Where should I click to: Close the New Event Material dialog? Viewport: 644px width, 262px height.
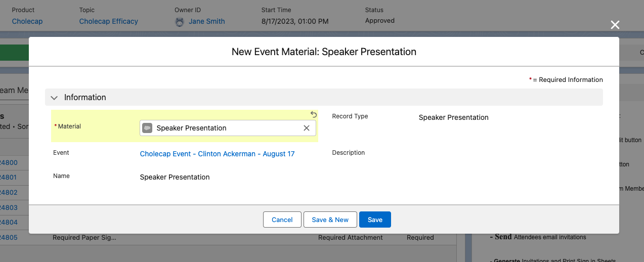(615, 25)
